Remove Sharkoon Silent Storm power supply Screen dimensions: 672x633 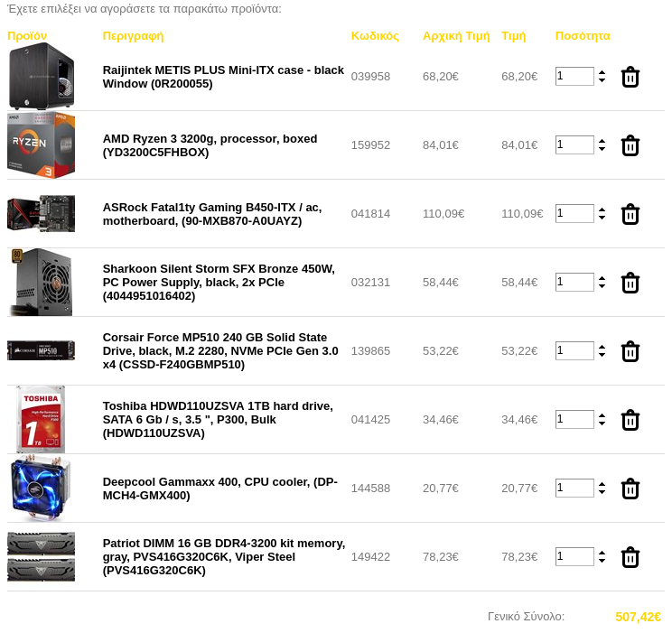coord(630,283)
